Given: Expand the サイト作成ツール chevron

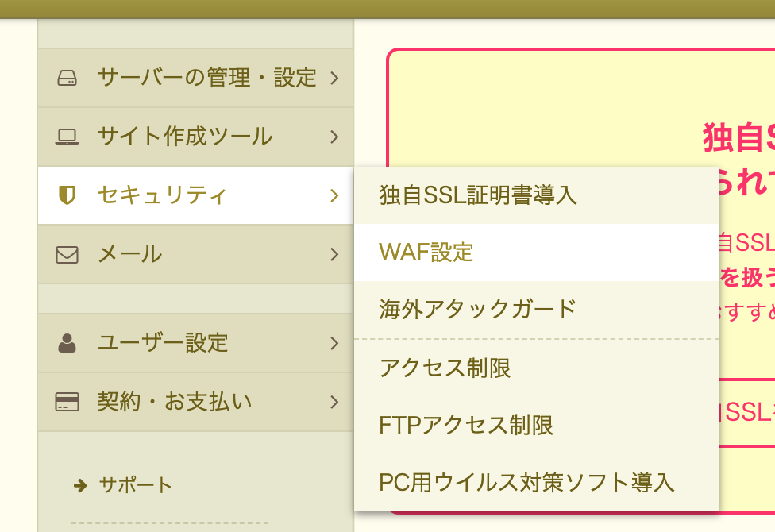Looking at the screenshot, I should click(334, 137).
